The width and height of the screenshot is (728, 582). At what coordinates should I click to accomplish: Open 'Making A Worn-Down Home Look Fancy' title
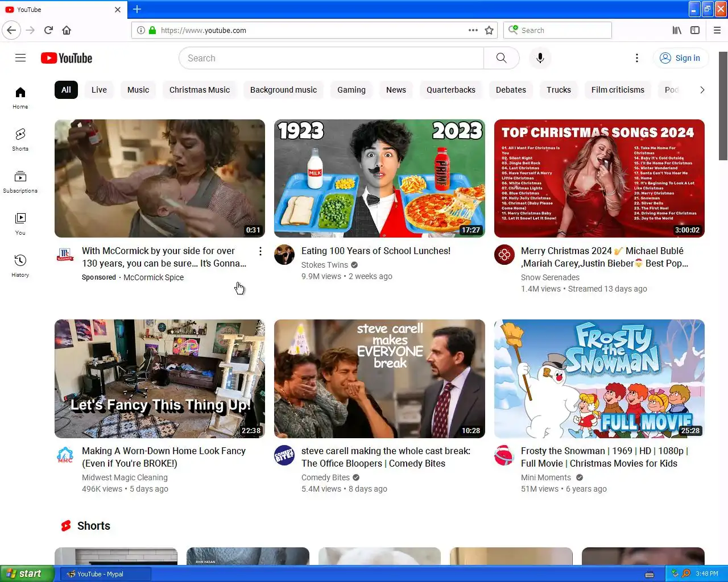click(164, 457)
